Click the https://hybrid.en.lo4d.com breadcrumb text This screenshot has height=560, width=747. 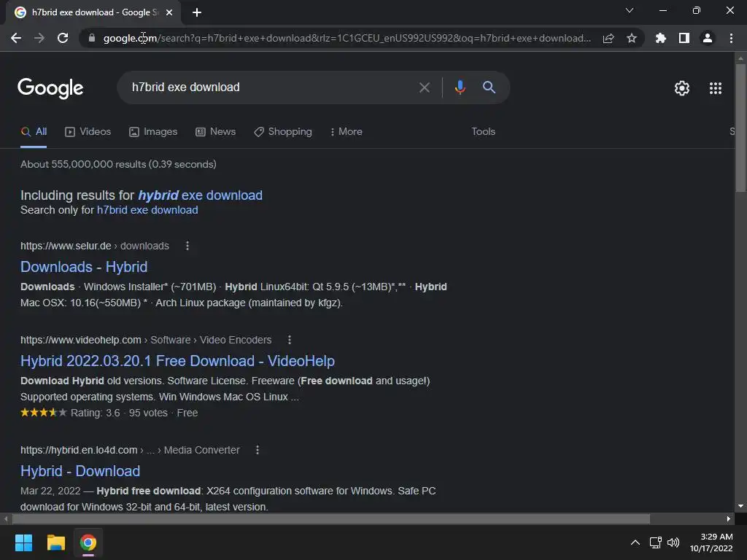[x=79, y=450]
